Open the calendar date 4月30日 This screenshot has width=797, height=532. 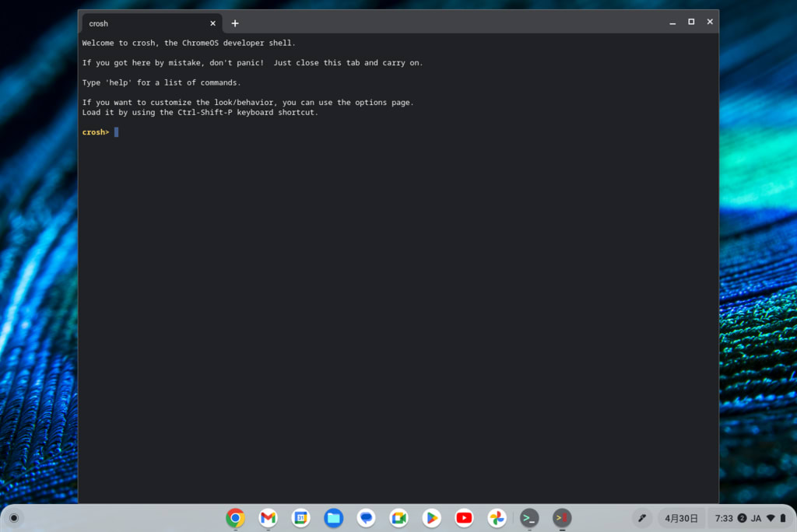click(681, 518)
